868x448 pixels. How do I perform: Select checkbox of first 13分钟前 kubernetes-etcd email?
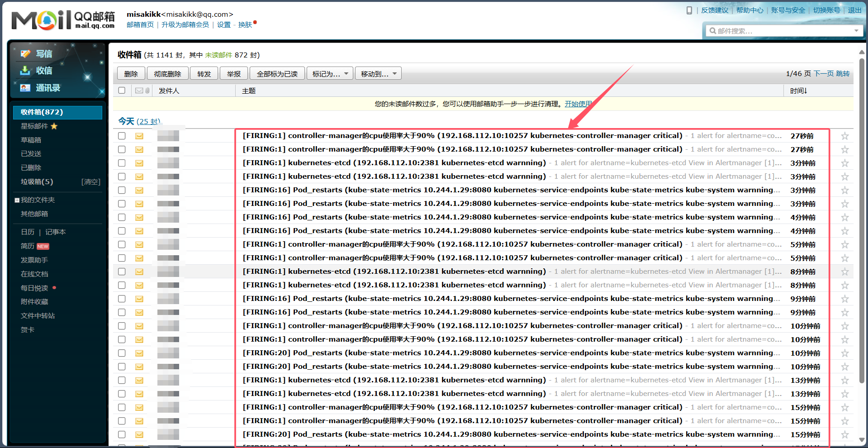(x=122, y=380)
